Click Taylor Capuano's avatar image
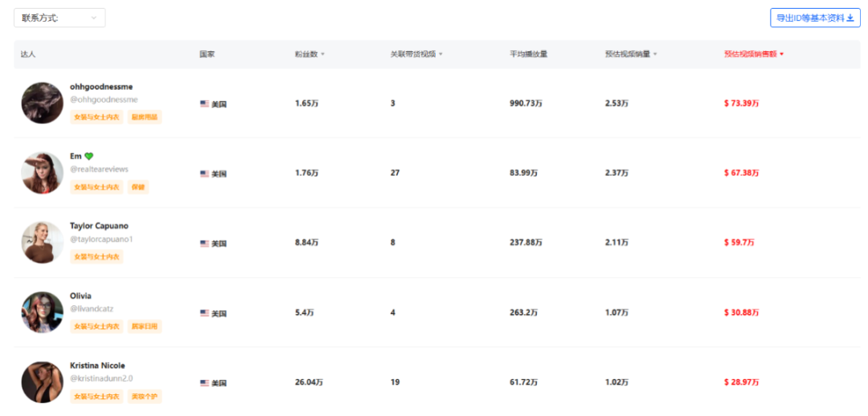Screen dimensions: 868x416 (x=43, y=243)
